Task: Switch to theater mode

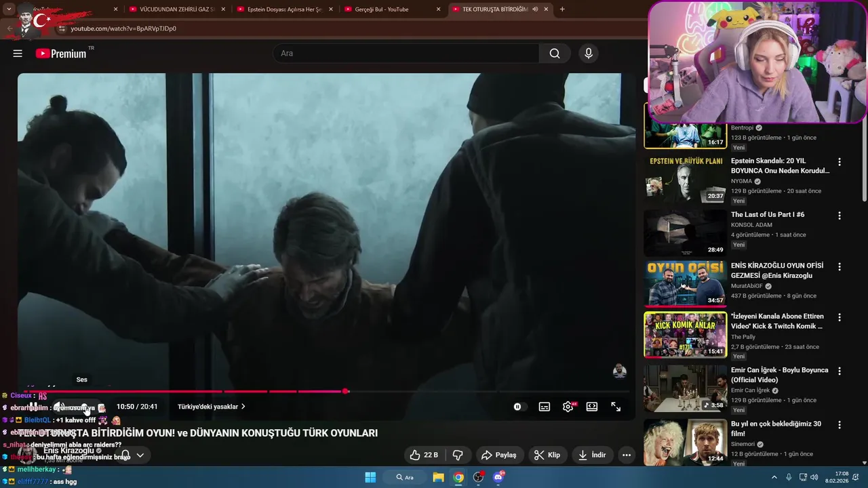Action: [592, 407]
